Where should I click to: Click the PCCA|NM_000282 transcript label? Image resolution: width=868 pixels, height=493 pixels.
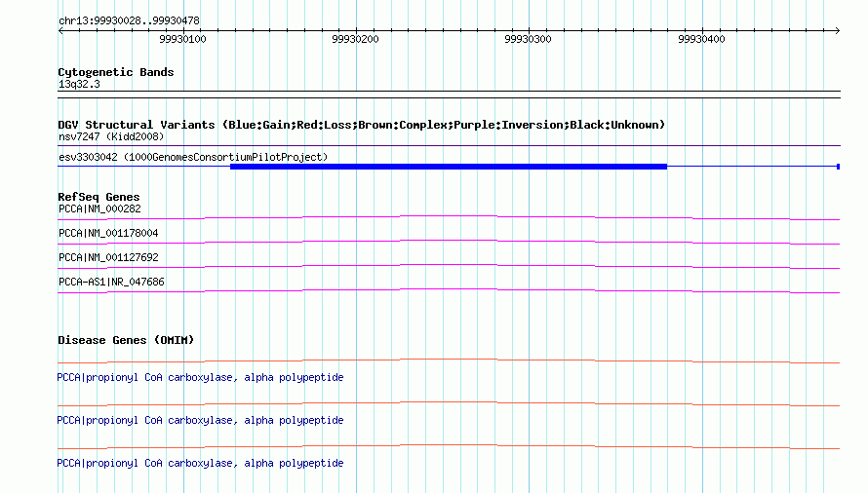99,209
